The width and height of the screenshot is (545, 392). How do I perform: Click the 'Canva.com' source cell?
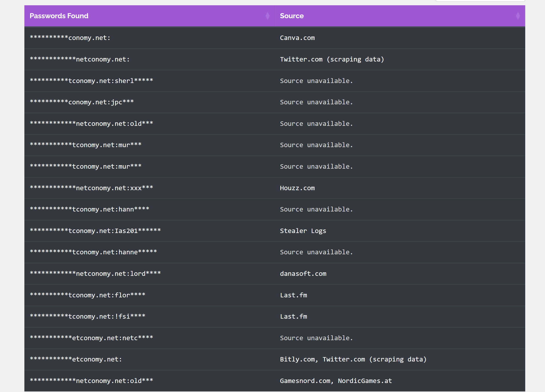[x=297, y=38]
